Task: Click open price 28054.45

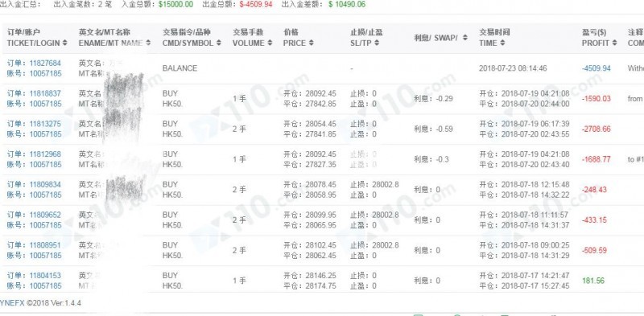Action: 320,124
